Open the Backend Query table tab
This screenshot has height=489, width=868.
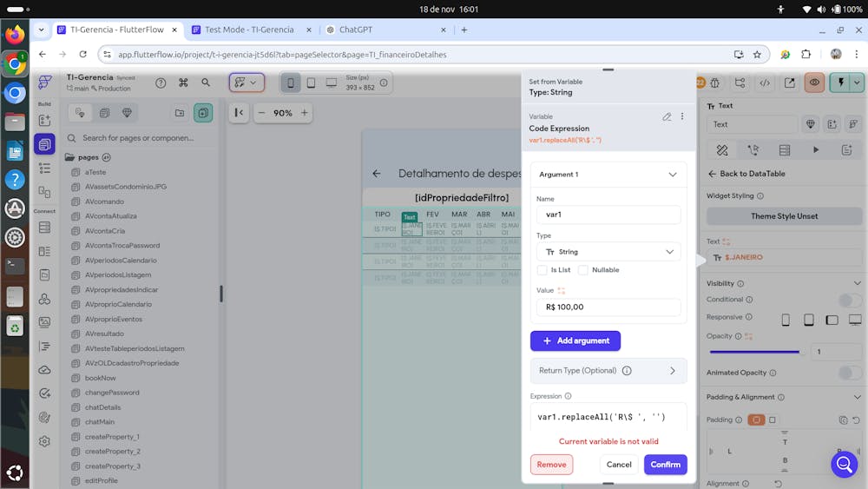(785, 150)
